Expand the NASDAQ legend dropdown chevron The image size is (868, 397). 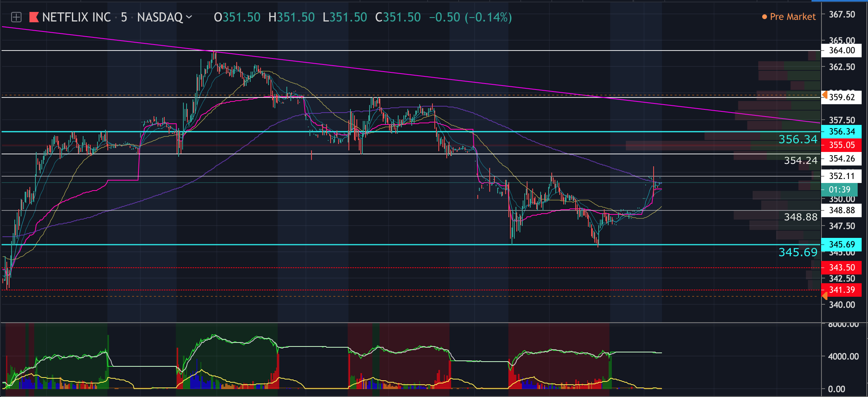pyautogui.click(x=189, y=17)
